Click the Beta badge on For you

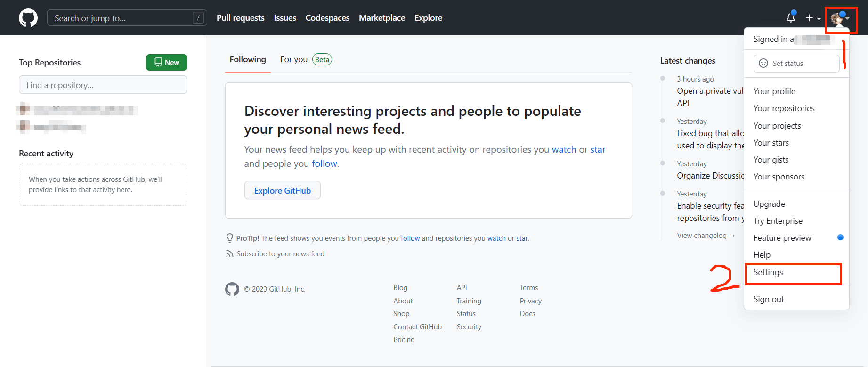(322, 60)
